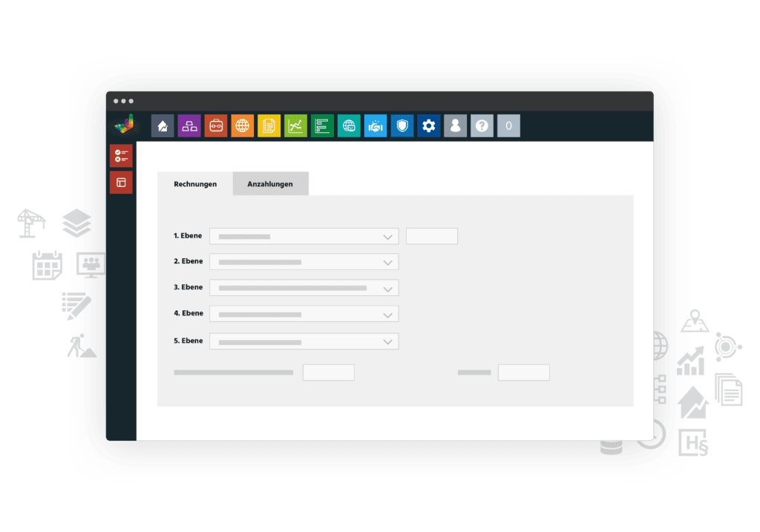Open the notification counter showing 0
This screenshot has width=760, height=532.
coord(509,126)
